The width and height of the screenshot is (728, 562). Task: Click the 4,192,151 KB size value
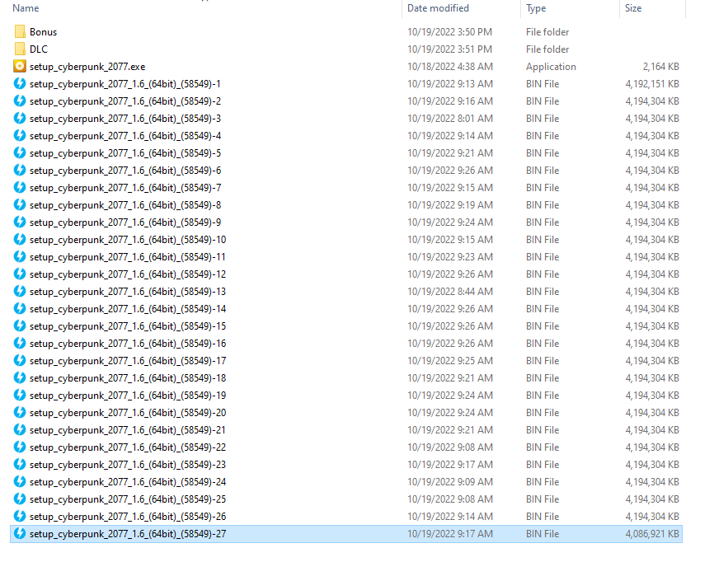click(652, 84)
